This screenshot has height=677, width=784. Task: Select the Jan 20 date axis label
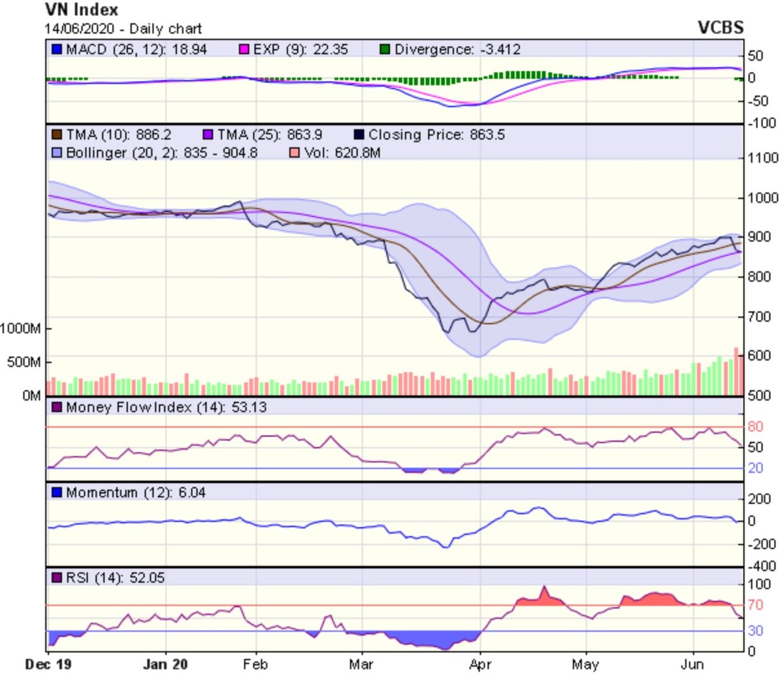(x=165, y=665)
